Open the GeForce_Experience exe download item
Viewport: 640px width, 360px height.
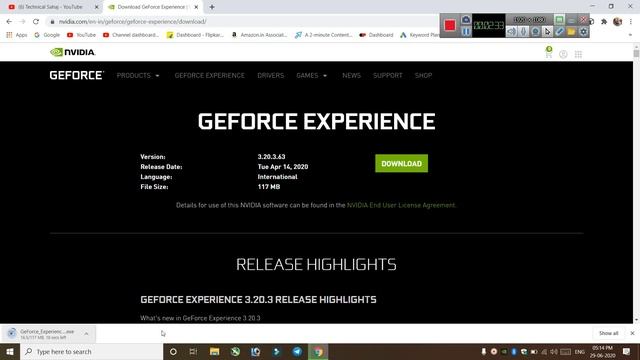[x=43, y=334]
